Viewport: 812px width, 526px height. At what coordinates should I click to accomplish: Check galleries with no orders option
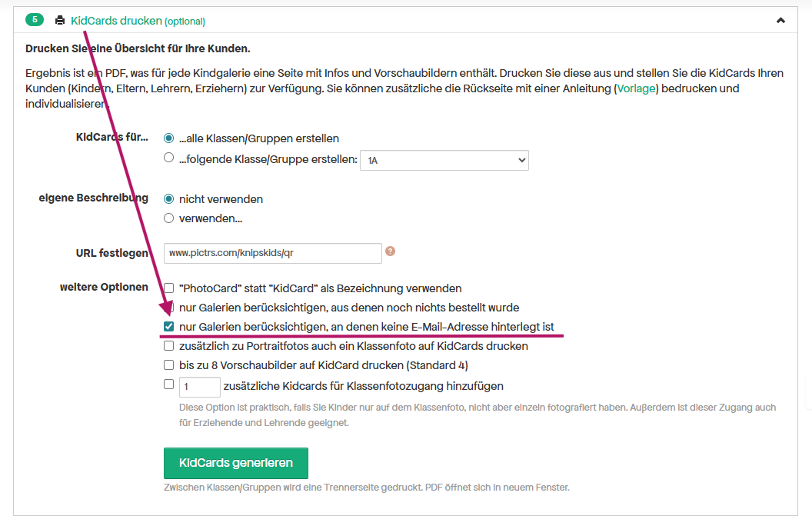tap(169, 308)
